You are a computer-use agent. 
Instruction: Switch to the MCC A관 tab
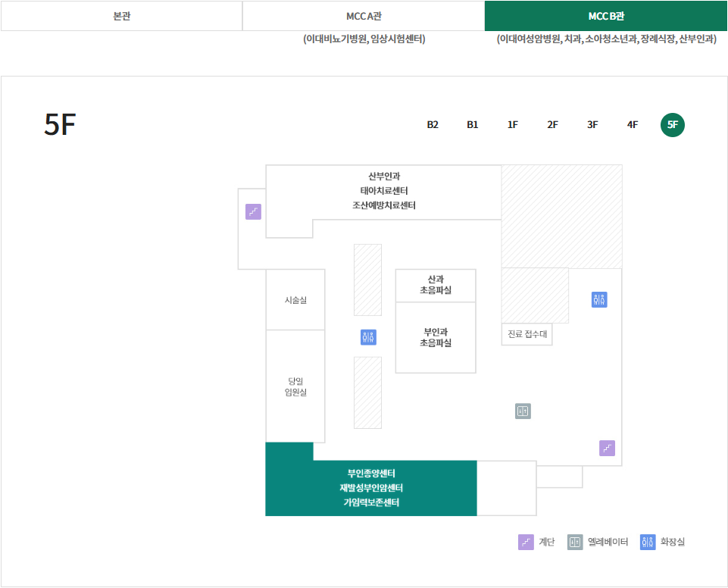tap(364, 15)
